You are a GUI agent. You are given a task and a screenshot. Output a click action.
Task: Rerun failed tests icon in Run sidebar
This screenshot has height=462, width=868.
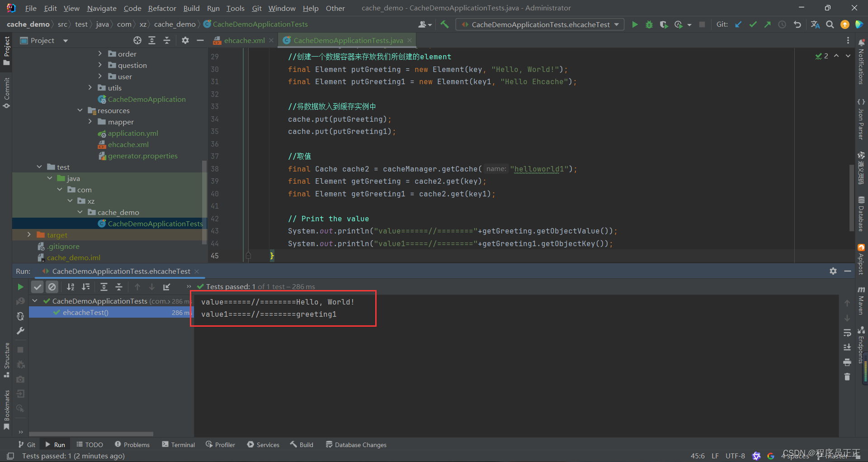coord(20,301)
